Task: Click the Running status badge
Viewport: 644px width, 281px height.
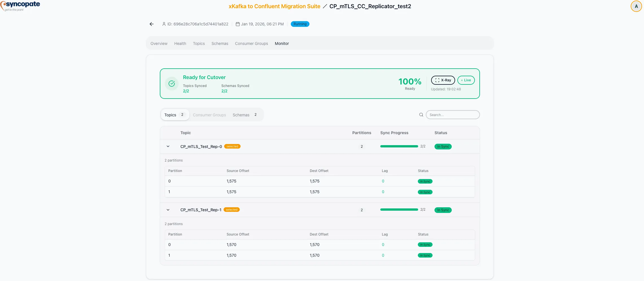Action: tap(300, 24)
